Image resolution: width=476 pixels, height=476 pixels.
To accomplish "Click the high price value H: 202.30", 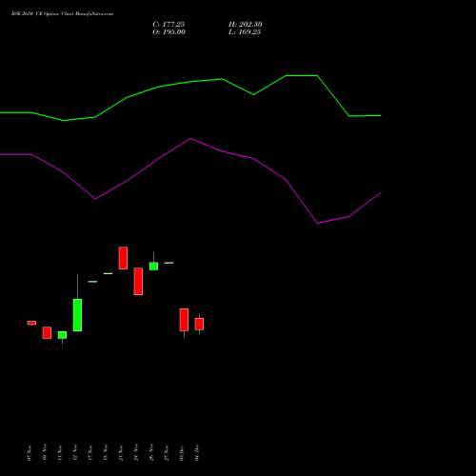I will (246, 25).
